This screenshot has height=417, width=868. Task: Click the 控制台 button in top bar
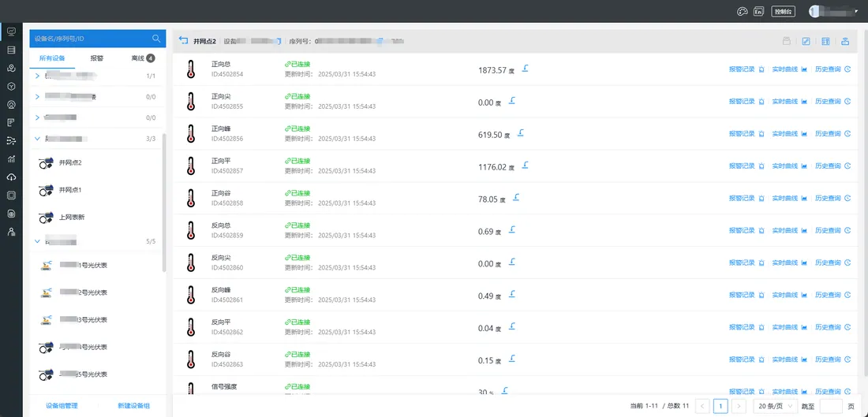coord(783,12)
